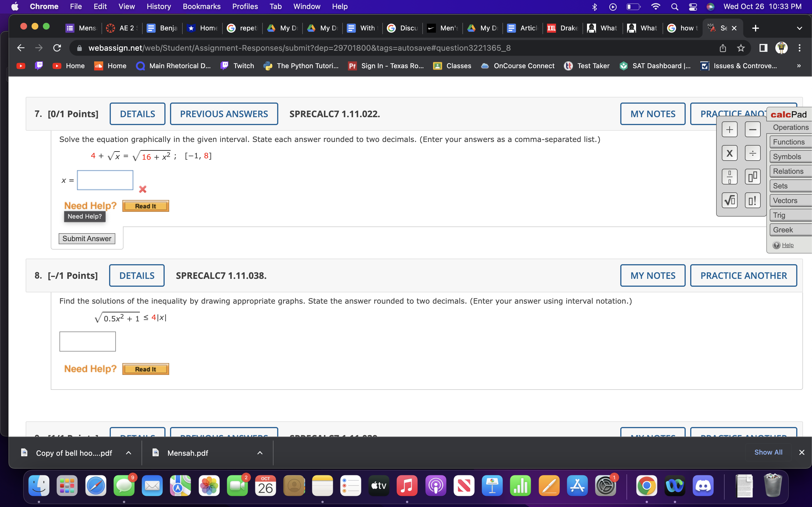Click the Submit Answer button

click(87, 238)
